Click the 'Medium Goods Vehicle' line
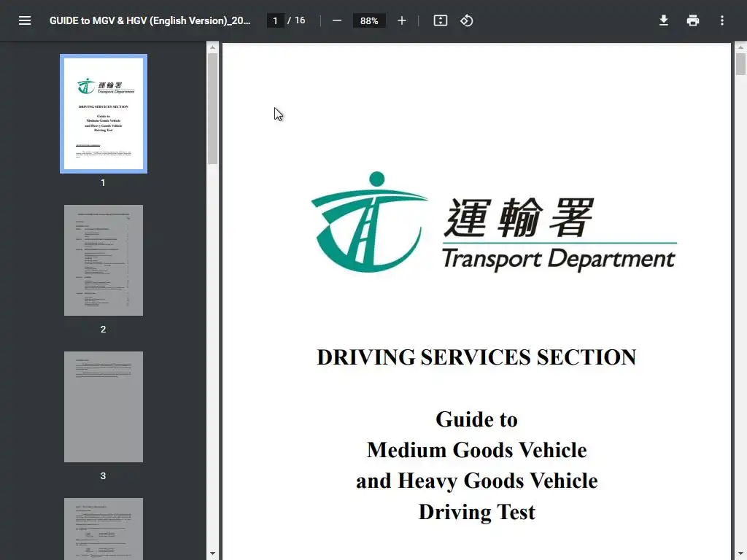Viewport: 747px width, 560px height. point(476,450)
